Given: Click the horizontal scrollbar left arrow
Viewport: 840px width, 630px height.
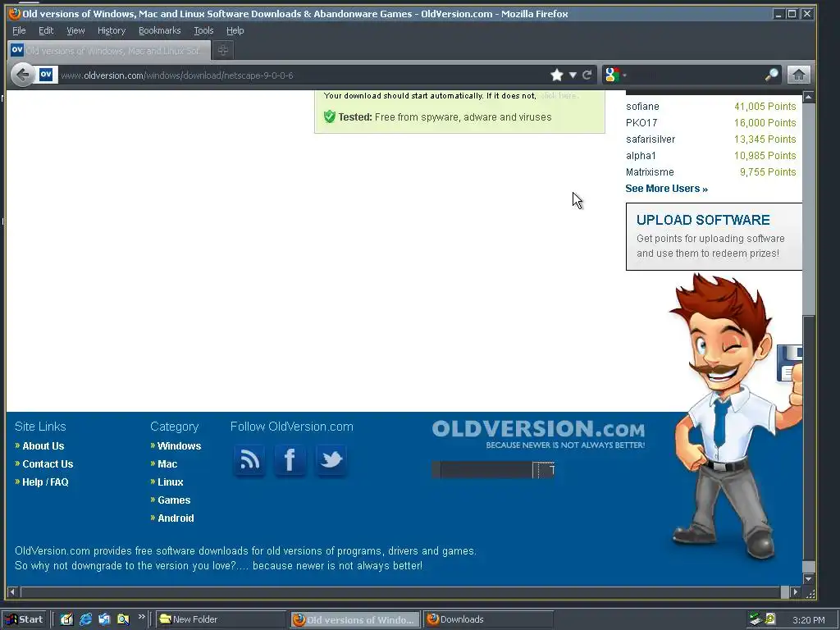Looking at the screenshot, I should pyautogui.click(x=11, y=592).
